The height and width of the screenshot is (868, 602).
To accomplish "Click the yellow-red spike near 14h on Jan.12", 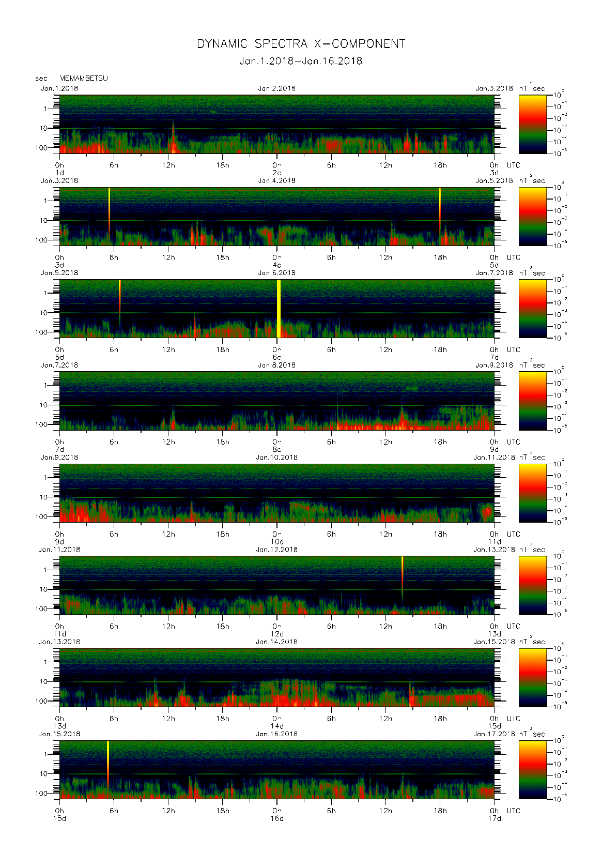I will click(x=402, y=579).
